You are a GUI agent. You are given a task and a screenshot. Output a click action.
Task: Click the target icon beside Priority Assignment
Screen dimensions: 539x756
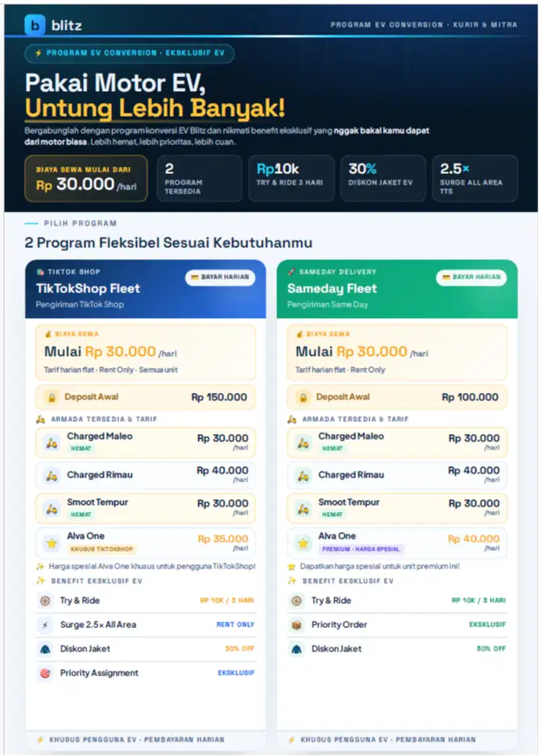[45, 673]
